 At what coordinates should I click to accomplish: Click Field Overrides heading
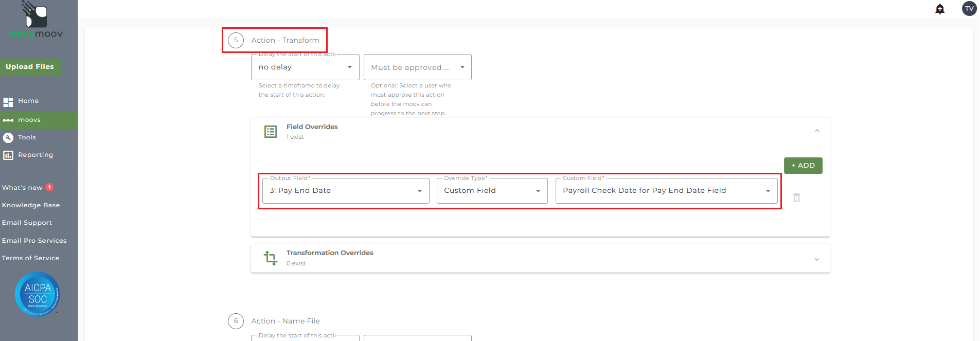tap(312, 127)
